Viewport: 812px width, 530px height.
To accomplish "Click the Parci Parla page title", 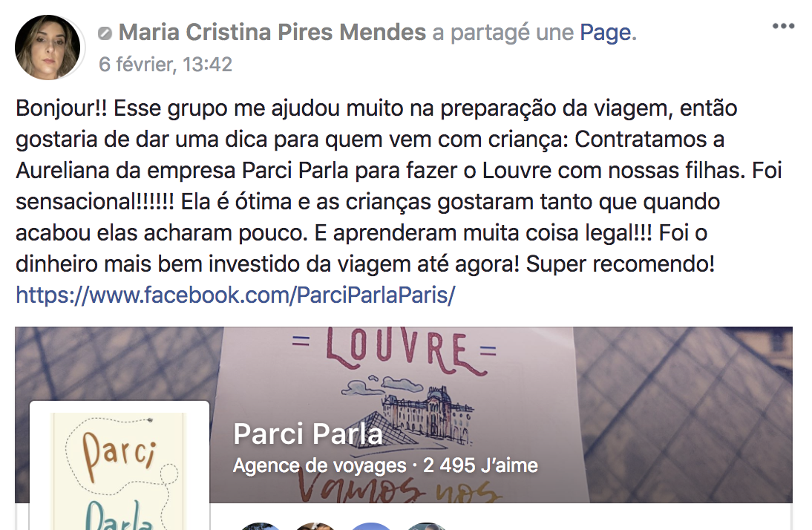I will coord(307,434).
